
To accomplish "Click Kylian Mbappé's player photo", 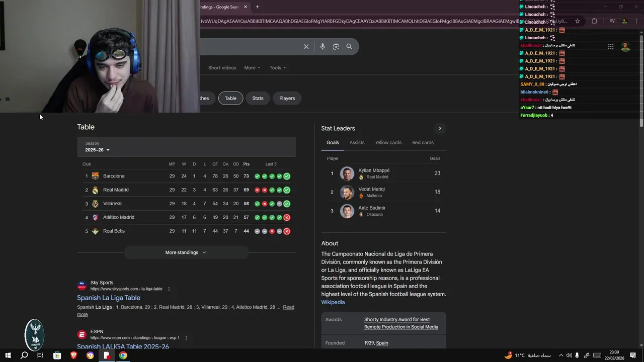I will point(347,173).
